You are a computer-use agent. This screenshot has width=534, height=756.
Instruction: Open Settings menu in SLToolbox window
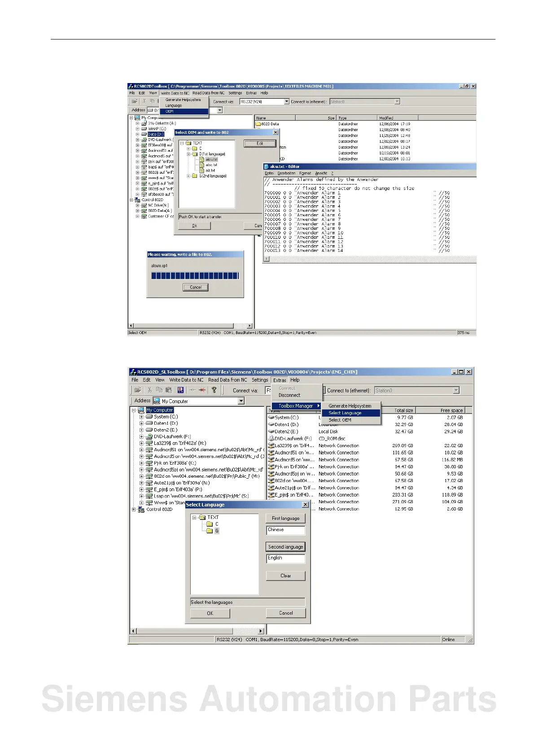(x=260, y=380)
